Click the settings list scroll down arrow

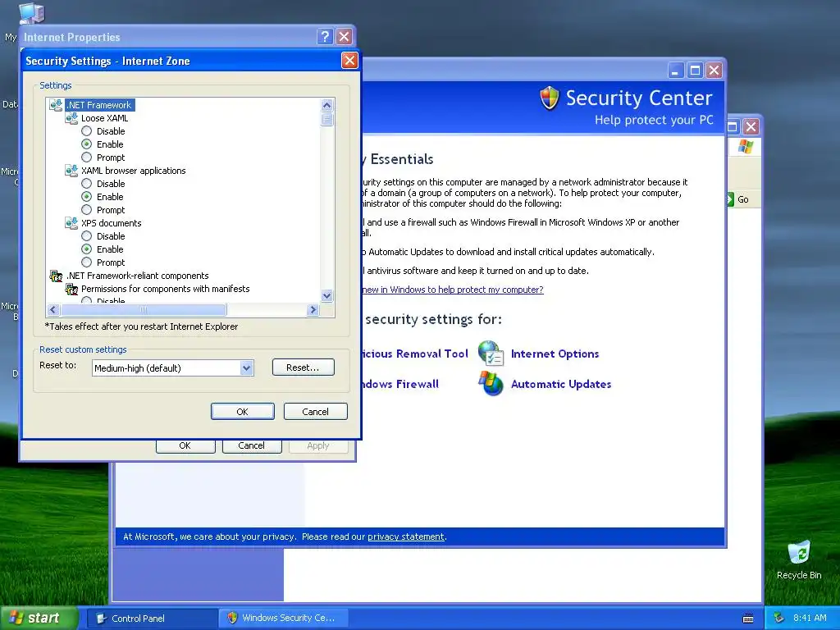tap(326, 295)
